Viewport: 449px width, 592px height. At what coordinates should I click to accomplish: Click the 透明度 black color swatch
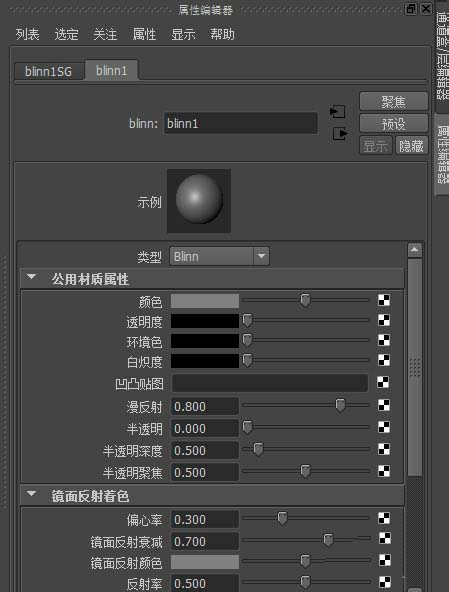[x=205, y=321]
